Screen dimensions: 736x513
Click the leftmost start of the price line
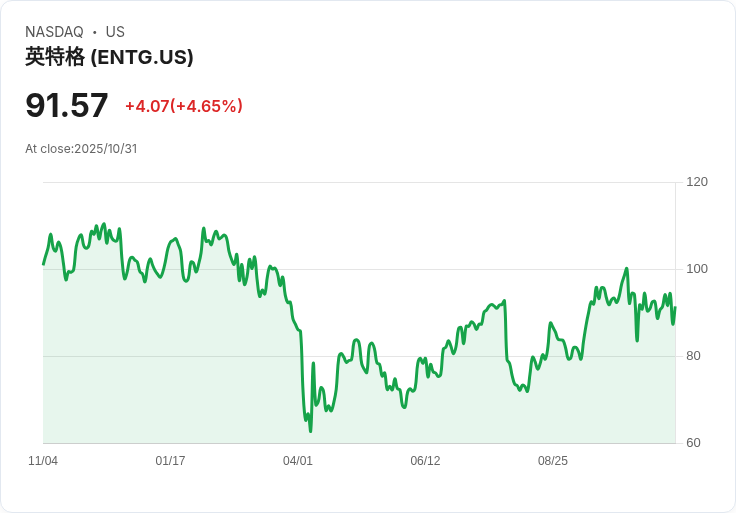coord(43,264)
